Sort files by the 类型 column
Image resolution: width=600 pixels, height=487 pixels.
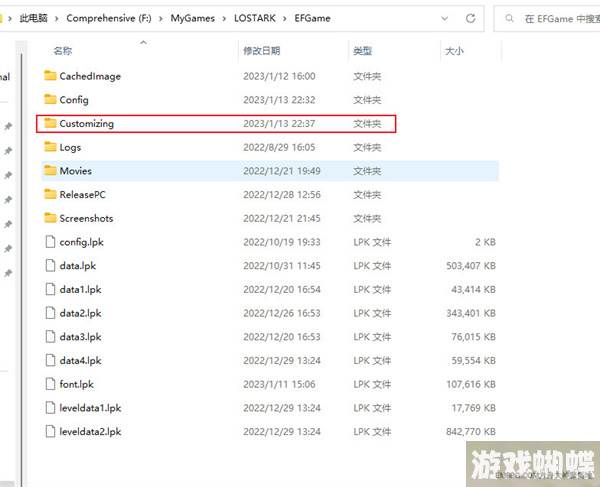(x=363, y=51)
